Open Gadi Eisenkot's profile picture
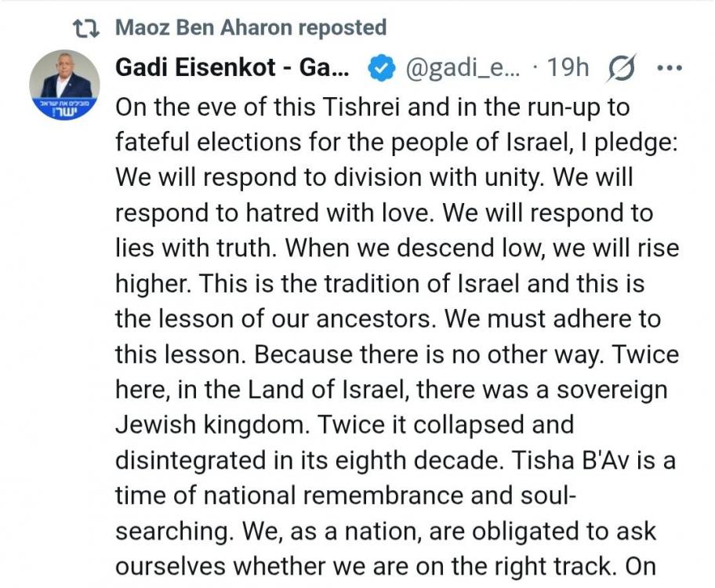 pos(64,85)
